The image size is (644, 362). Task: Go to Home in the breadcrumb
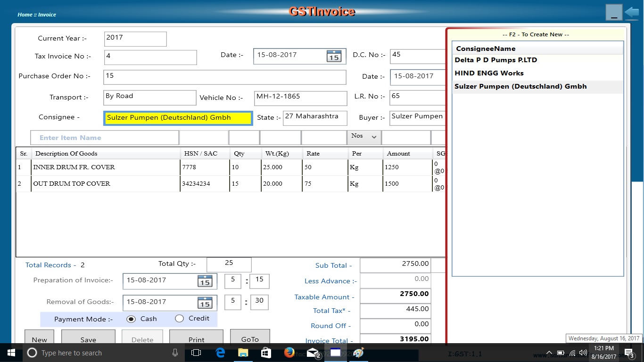pos(25,15)
